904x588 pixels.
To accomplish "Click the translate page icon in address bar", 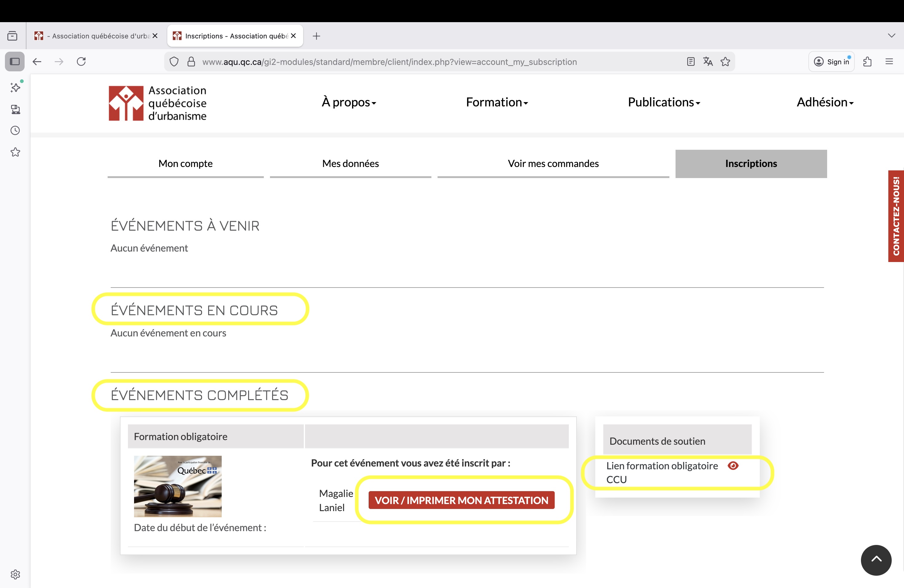I will (x=708, y=62).
